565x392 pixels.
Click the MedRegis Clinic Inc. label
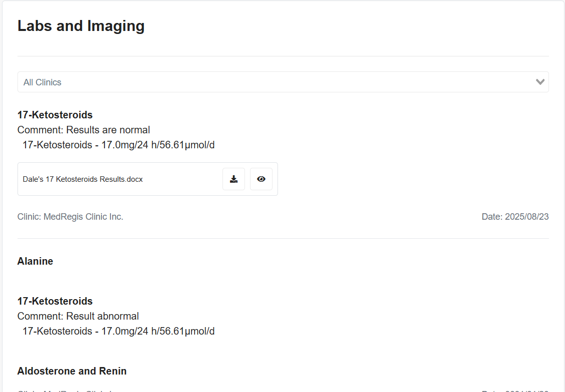coord(70,217)
